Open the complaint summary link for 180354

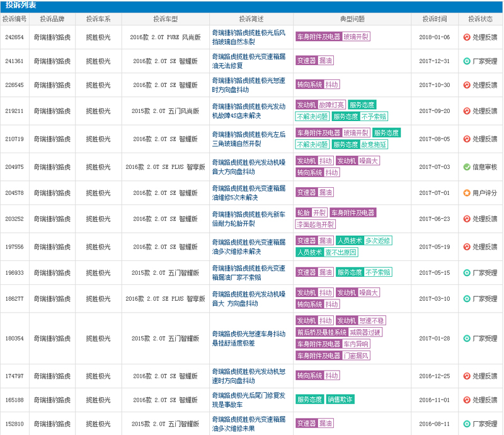point(248,339)
